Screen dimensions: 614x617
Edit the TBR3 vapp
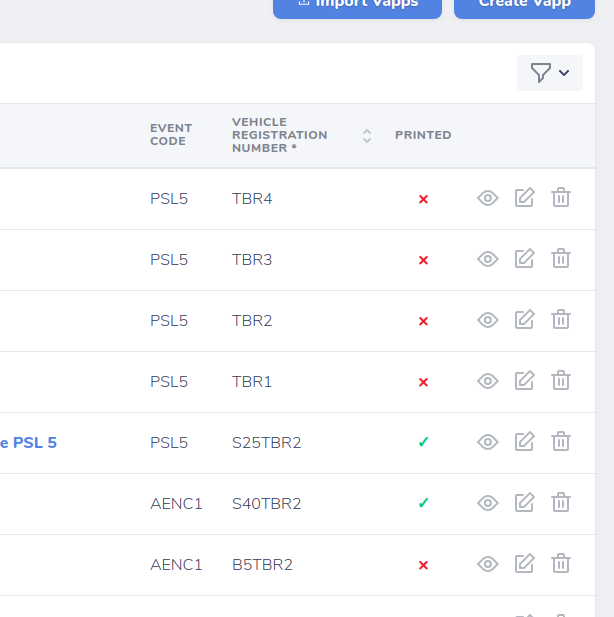point(525,259)
